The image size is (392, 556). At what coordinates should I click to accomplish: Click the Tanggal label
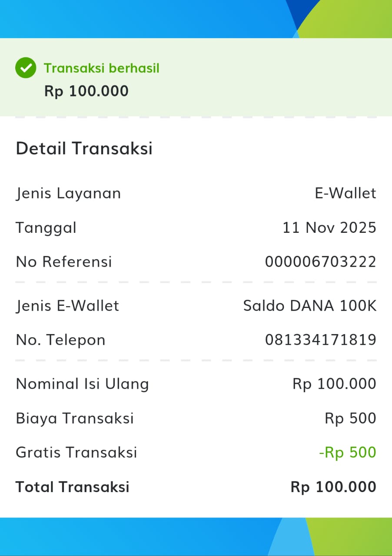tap(46, 228)
